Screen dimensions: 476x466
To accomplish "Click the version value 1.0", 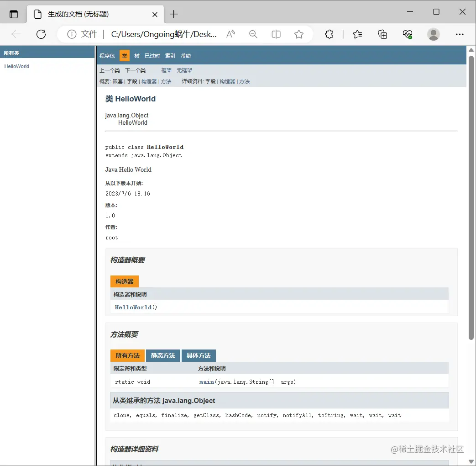I will (x=110, y=215).
